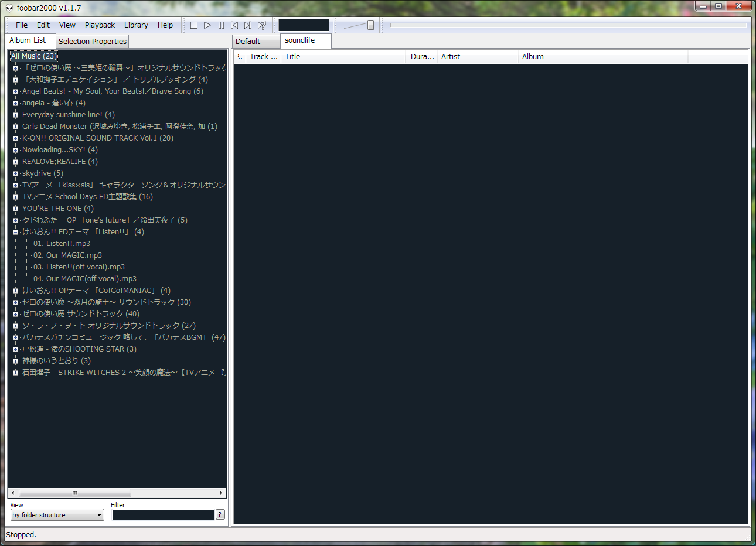756x546 pixels.
Task: Select 神様のいうとおり (3) folder
Action: (56, 361)
